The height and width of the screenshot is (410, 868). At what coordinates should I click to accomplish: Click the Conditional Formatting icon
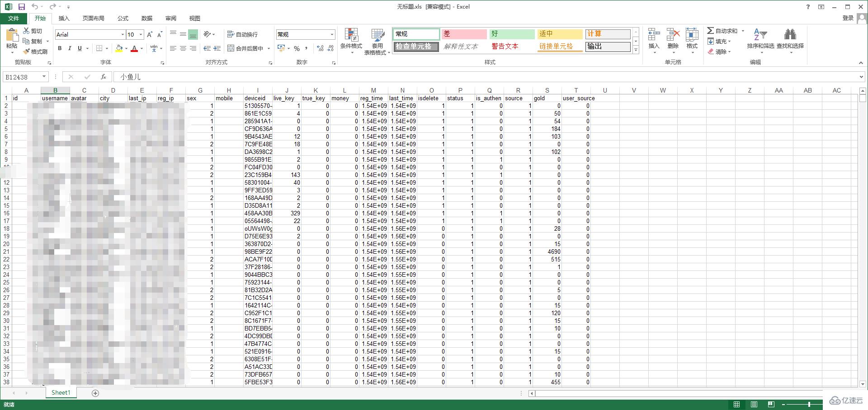[x=351, y=35]
